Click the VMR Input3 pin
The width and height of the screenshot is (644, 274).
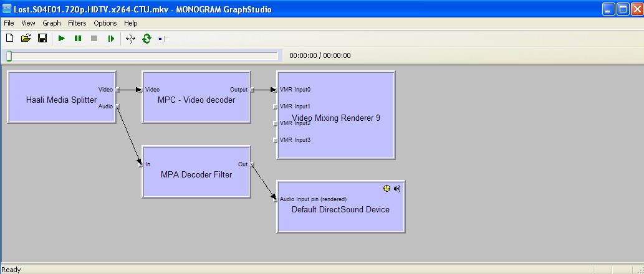(x=275, y=140)
